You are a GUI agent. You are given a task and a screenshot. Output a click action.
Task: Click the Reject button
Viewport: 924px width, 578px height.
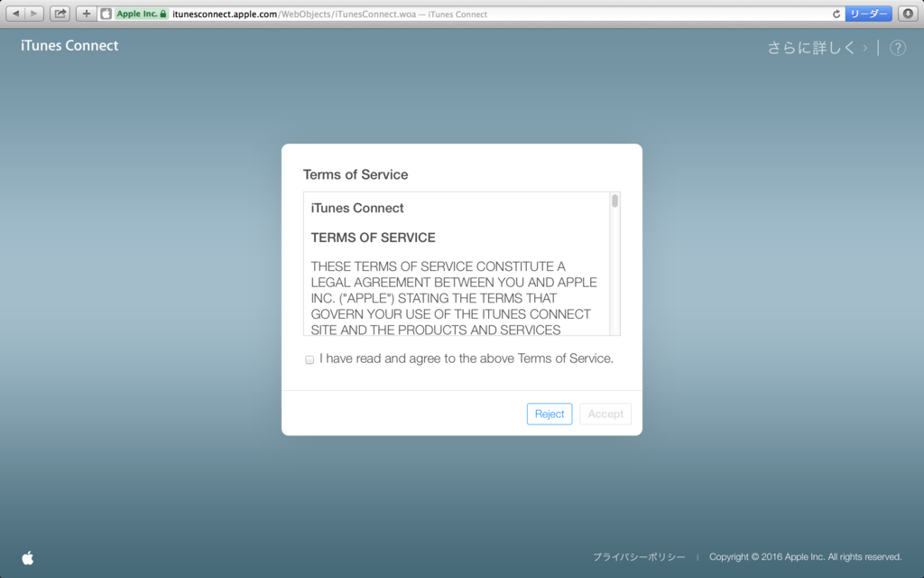click(550, 414)
